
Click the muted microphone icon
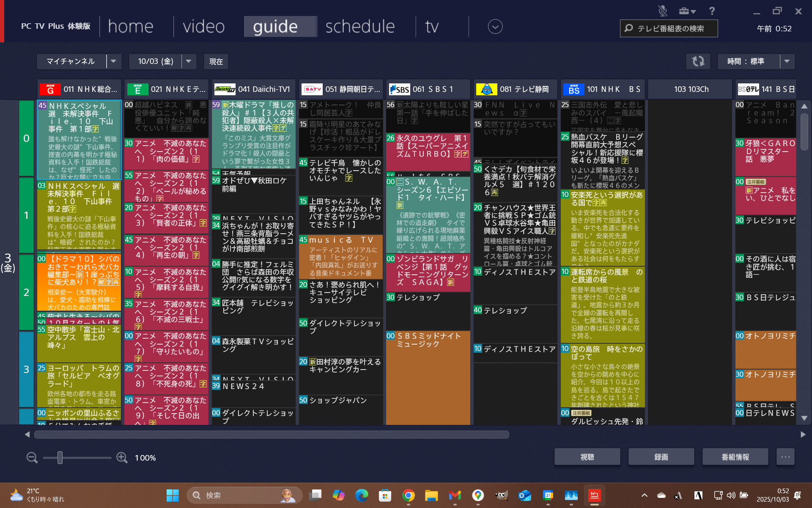click(x=662, y=11)
